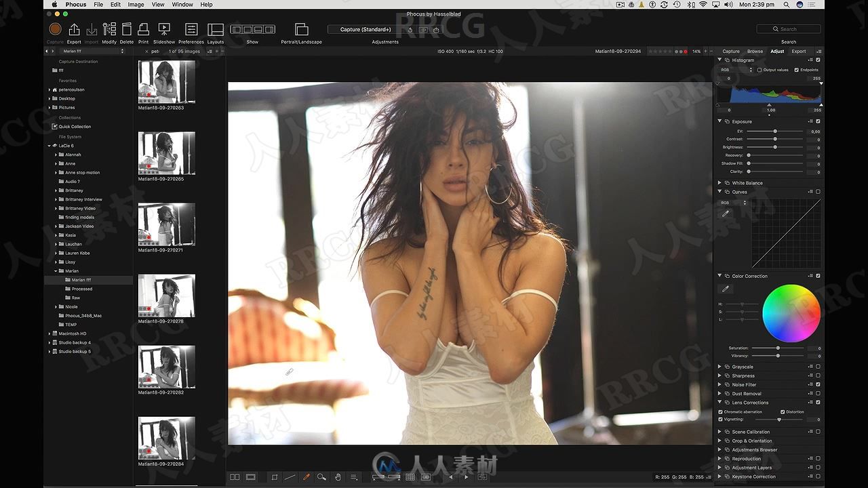Click the reset adjustments icon
The width and height of the screenshot is (868, 488).
(x=410, y=30)
